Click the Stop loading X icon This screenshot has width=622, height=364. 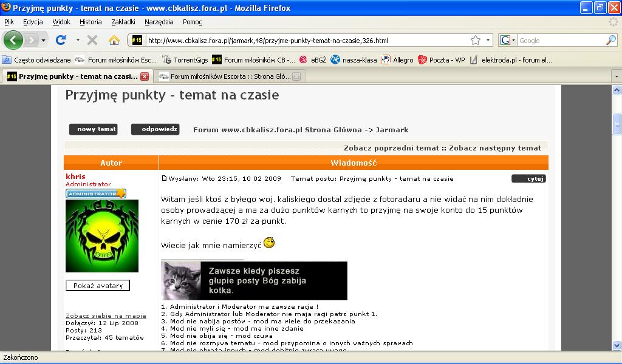tap(92, 40)
